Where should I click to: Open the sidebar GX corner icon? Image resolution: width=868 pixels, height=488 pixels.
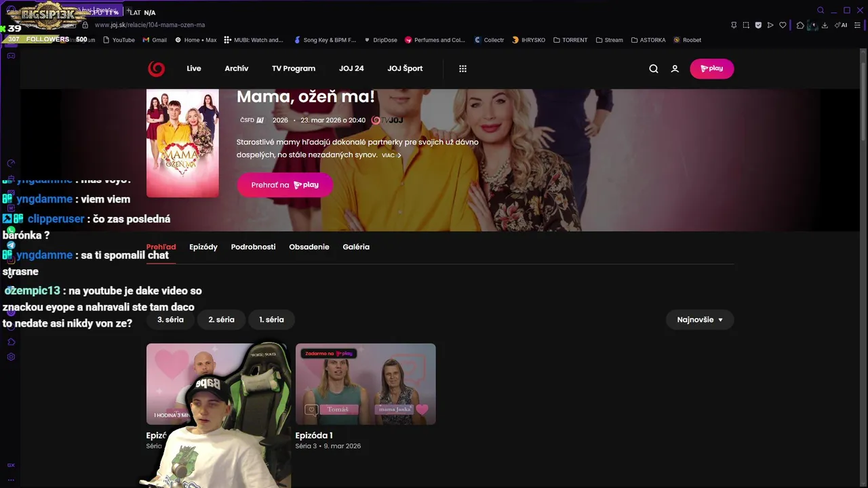coord(11,465)
